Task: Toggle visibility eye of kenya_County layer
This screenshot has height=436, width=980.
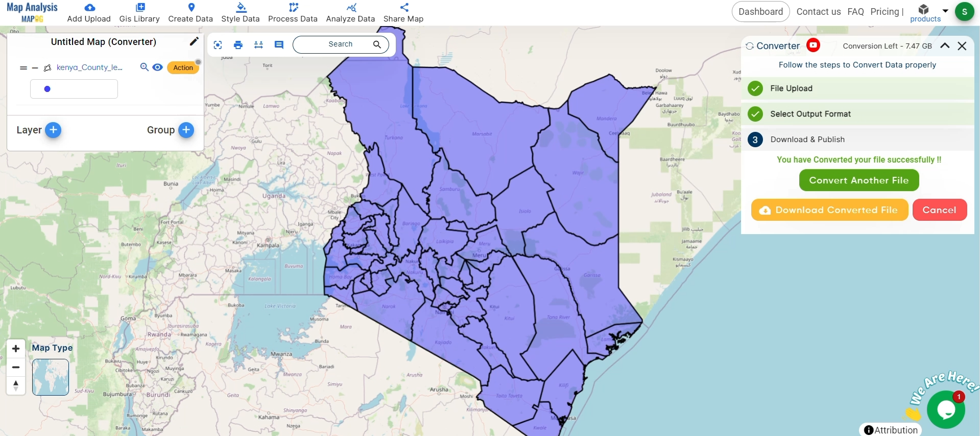Action: pyautogui.click(x=158, y=67)
